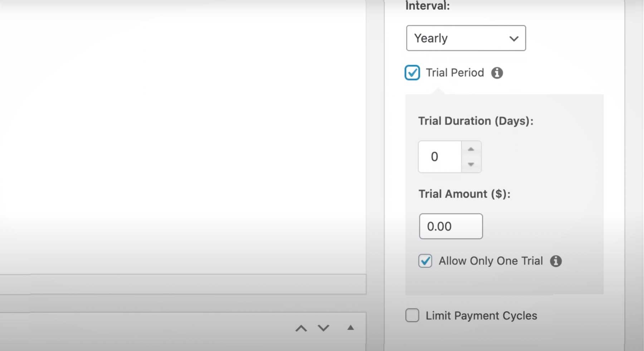
Task: Select the Interval label
Action: click(x=428, y=5)
